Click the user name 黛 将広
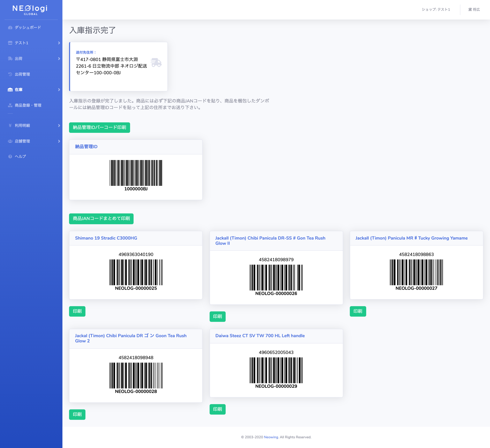Screen dimensions: 490x448 (474, 9)
